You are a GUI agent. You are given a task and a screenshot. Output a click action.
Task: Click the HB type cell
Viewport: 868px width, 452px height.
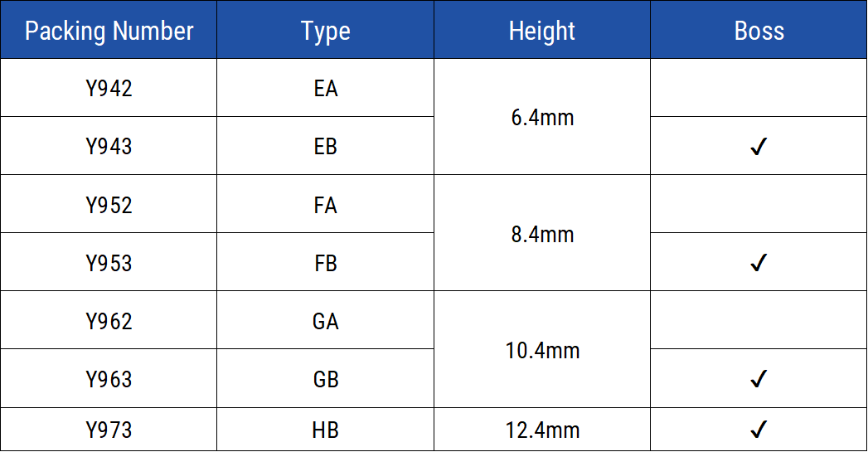click(325, 430)
